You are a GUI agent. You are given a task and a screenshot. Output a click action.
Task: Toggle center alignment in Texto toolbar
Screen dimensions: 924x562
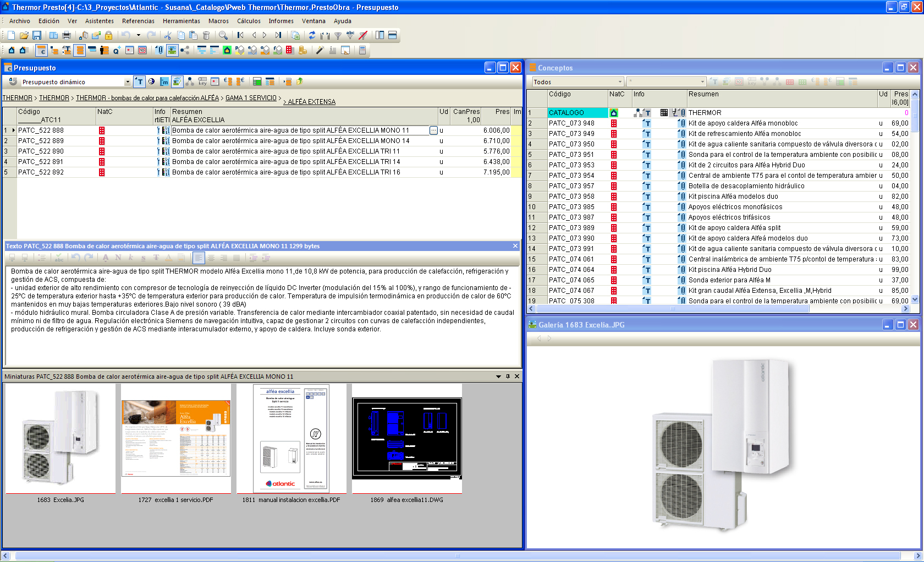pyautogui.click(x=211, y=258)
